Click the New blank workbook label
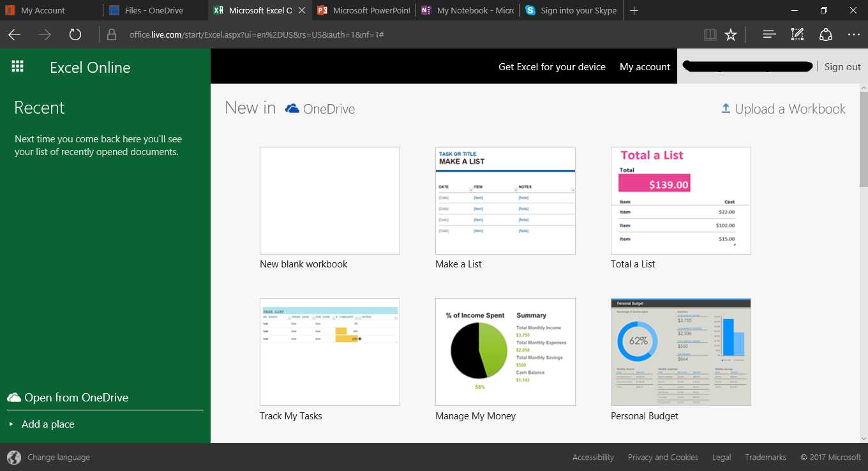The width and height of the screenshot is (868, 471). [304, 264]
